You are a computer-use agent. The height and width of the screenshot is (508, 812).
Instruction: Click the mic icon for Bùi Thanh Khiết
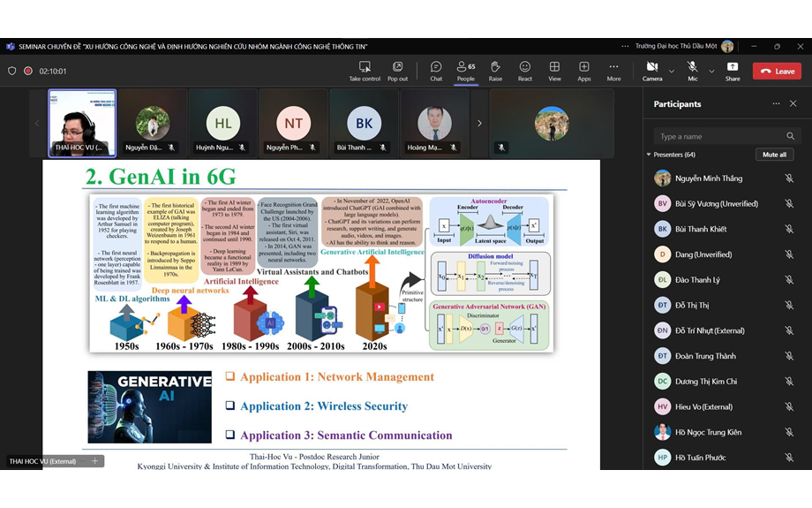click(x=789, y=229)
